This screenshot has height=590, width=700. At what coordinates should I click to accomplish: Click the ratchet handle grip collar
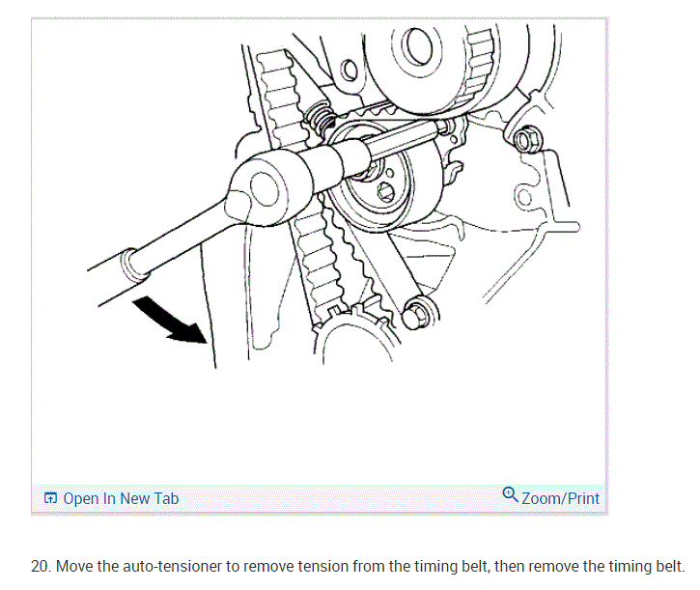(x=130, y=267)
